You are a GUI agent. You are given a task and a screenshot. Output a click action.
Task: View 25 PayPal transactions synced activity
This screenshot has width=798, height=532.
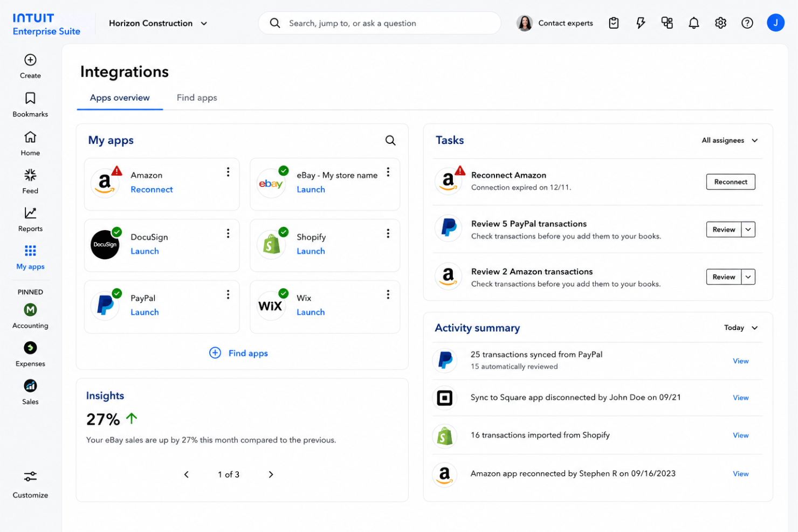(x=740, y=361)
